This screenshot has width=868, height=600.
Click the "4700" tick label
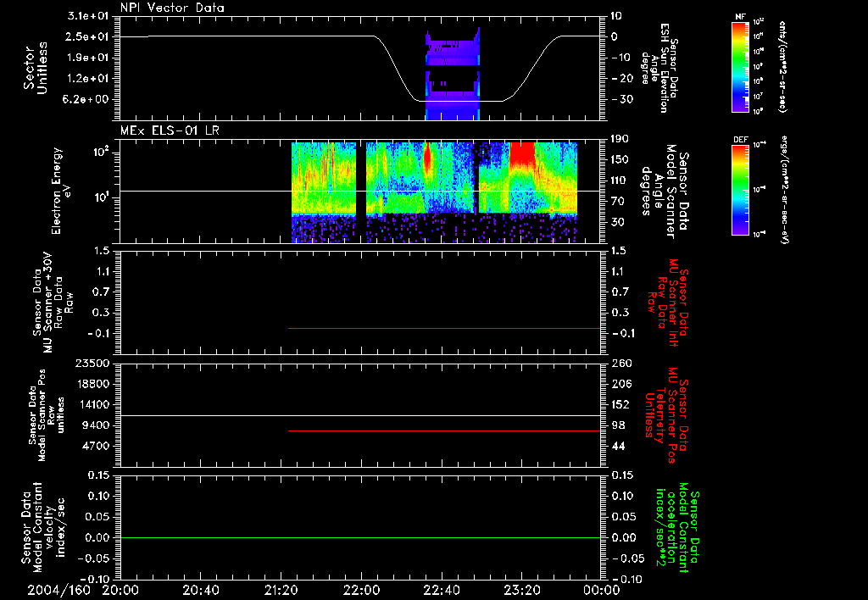96,447
